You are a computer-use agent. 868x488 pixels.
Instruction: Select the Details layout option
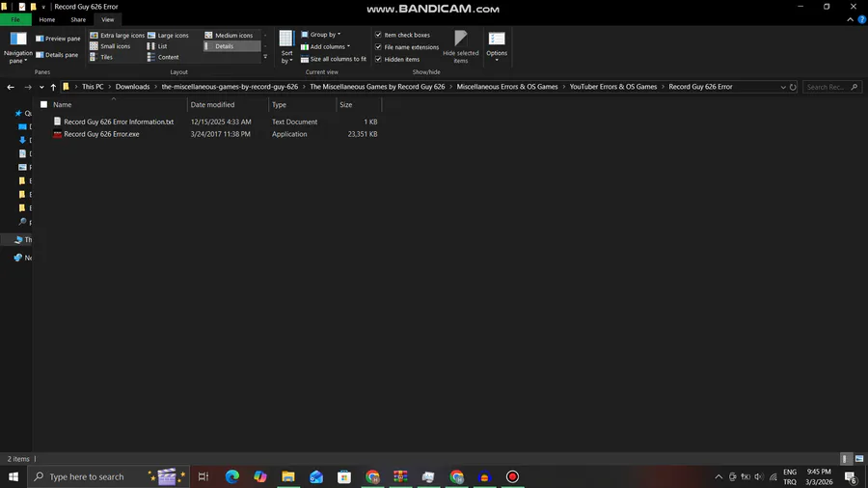[231, 46]
